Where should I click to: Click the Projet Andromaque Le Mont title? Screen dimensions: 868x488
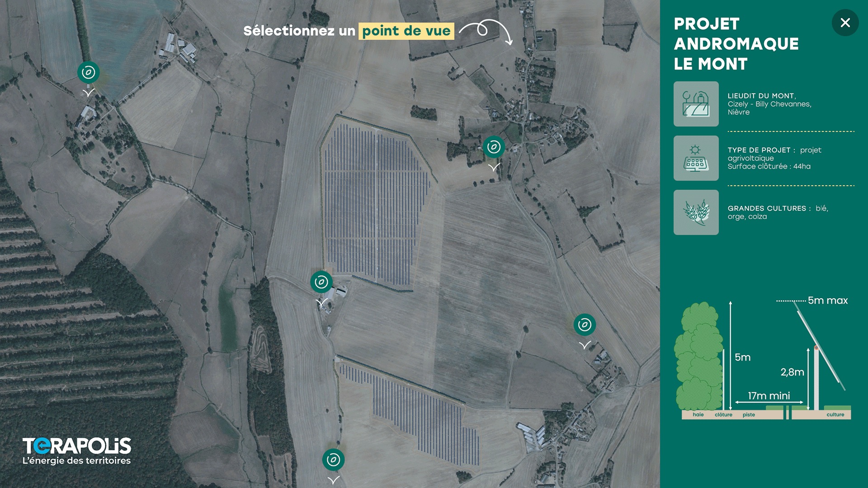point(736,44)
